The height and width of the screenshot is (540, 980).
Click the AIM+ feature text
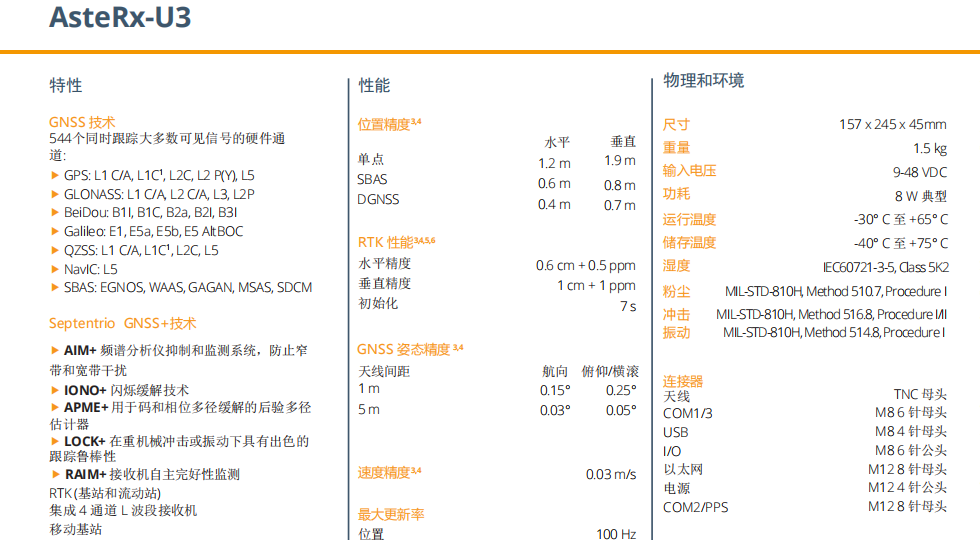179,360
